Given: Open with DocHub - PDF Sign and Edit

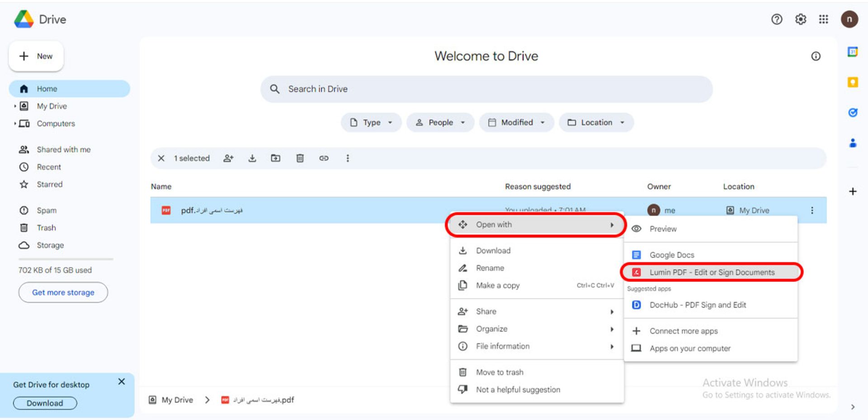Looking at the screenshot, I should [711, 305].
